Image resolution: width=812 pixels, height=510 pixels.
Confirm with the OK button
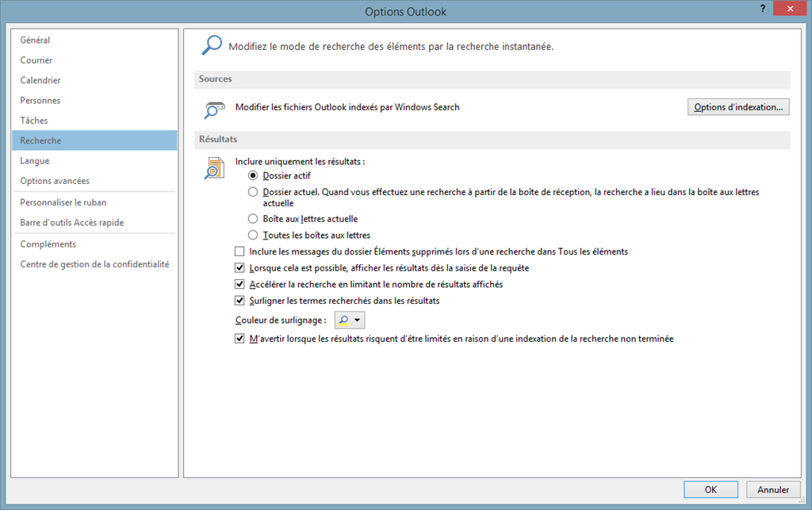coord(710,490)
